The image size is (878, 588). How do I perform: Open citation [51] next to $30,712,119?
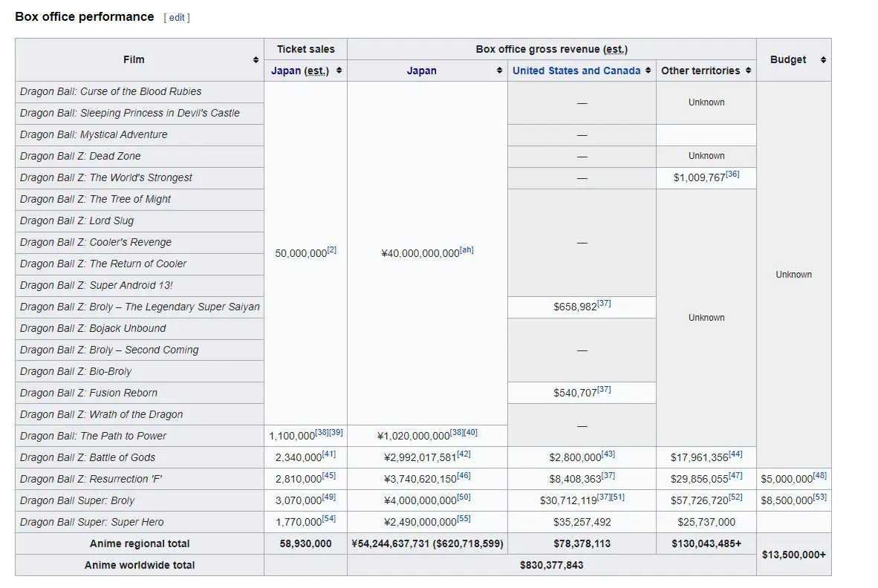click(617, 497)
